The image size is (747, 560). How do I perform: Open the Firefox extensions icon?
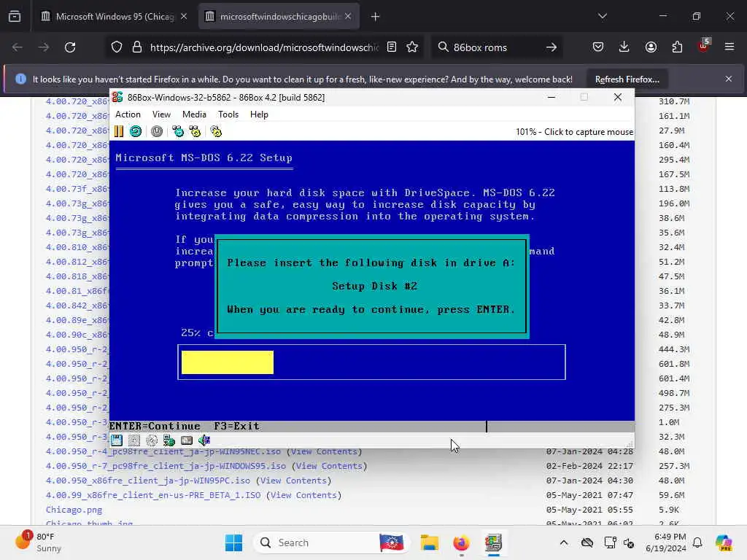(x=677, y=47)
